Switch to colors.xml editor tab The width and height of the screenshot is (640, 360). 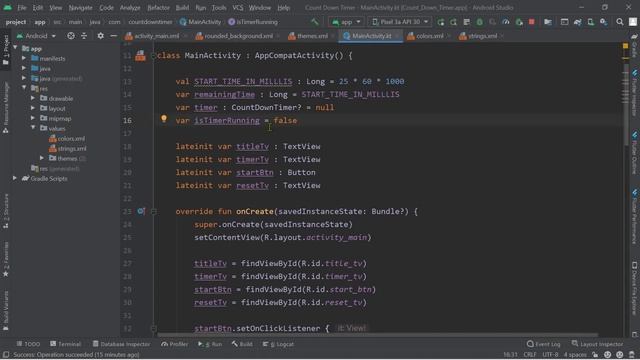click(429, 36)
